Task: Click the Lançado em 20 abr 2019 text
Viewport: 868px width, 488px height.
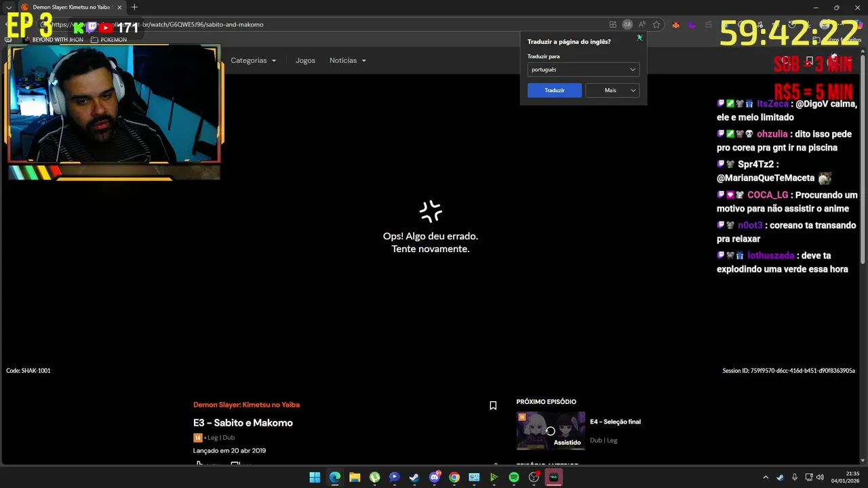Action: (x=229, y=451)
